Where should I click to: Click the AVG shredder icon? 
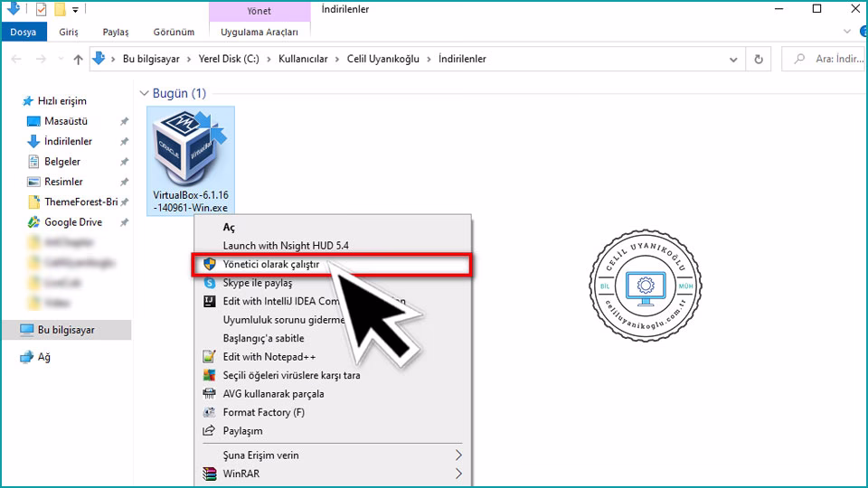209,393
